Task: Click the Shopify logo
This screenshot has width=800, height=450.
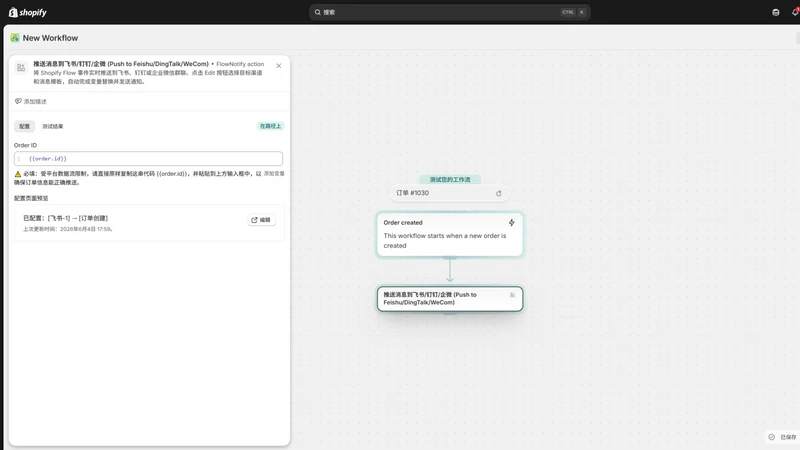Action: point(28,12)
